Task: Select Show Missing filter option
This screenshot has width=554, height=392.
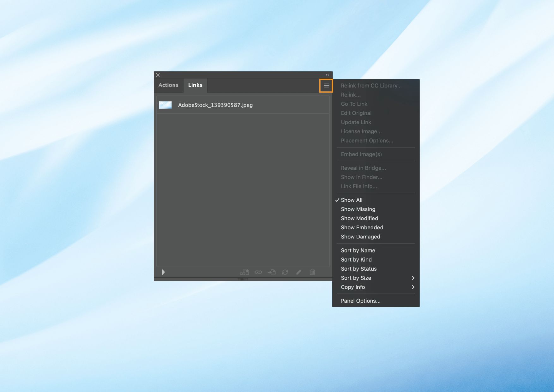Action: click(x=376, y=209)
